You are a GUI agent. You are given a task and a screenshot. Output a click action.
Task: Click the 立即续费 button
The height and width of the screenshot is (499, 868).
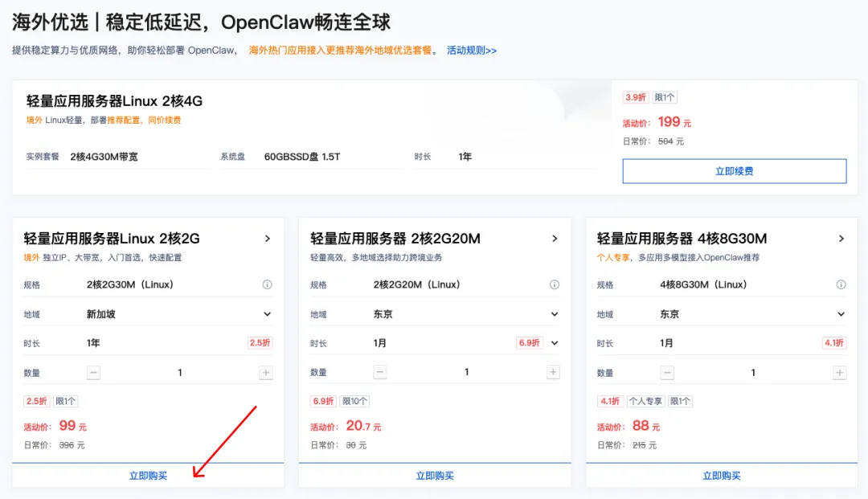tap(734, 171)
